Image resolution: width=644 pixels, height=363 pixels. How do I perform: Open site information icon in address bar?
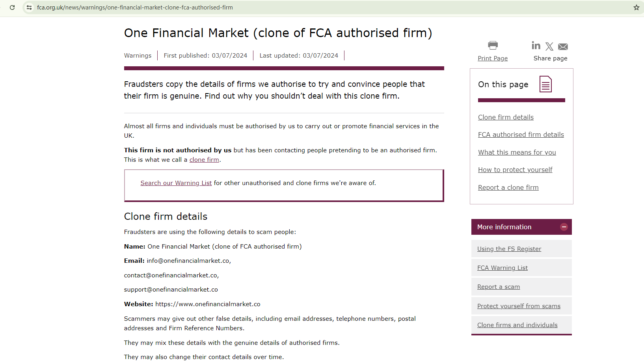pos(29,7)
